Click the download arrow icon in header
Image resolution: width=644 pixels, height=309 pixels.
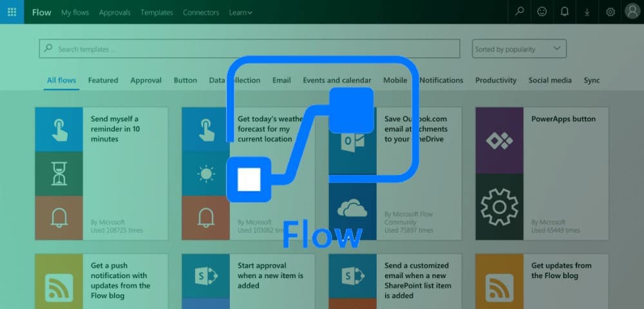click(x=587, y=12)
